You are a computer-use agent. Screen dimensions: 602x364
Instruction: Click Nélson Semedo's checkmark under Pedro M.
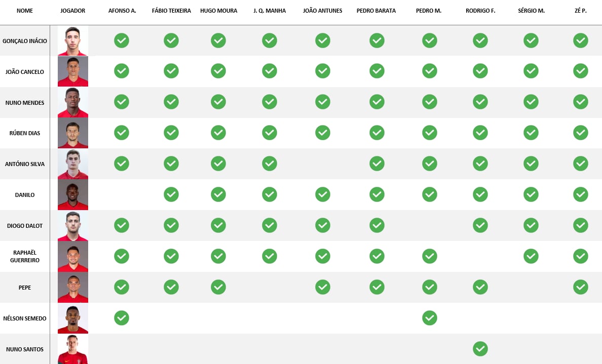pos(430,318)
